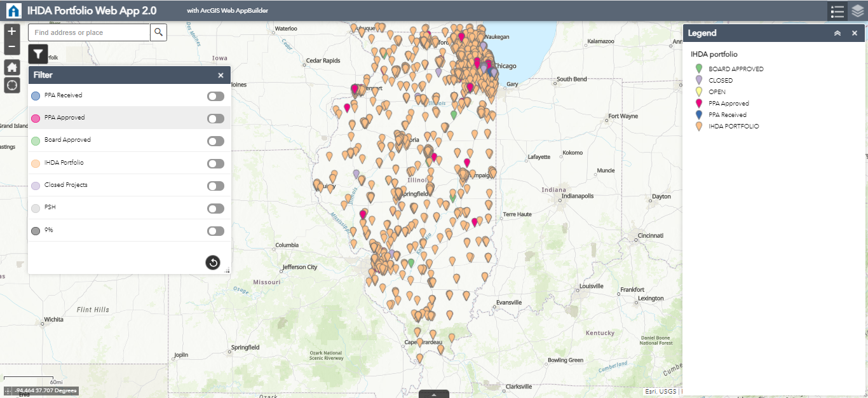Click lavender Closed Projects filter circle
This screenshot has width=868, height=398.
[x=36, y=186]
